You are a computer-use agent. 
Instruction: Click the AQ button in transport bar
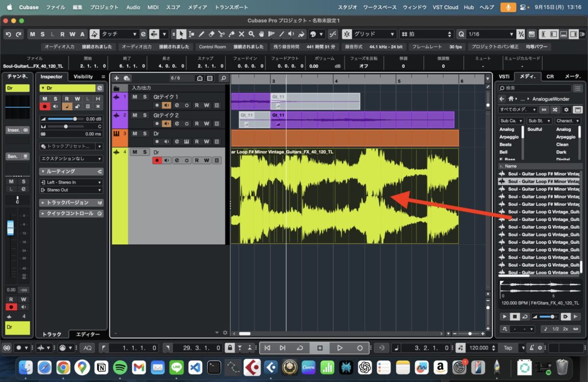point(87,348)
